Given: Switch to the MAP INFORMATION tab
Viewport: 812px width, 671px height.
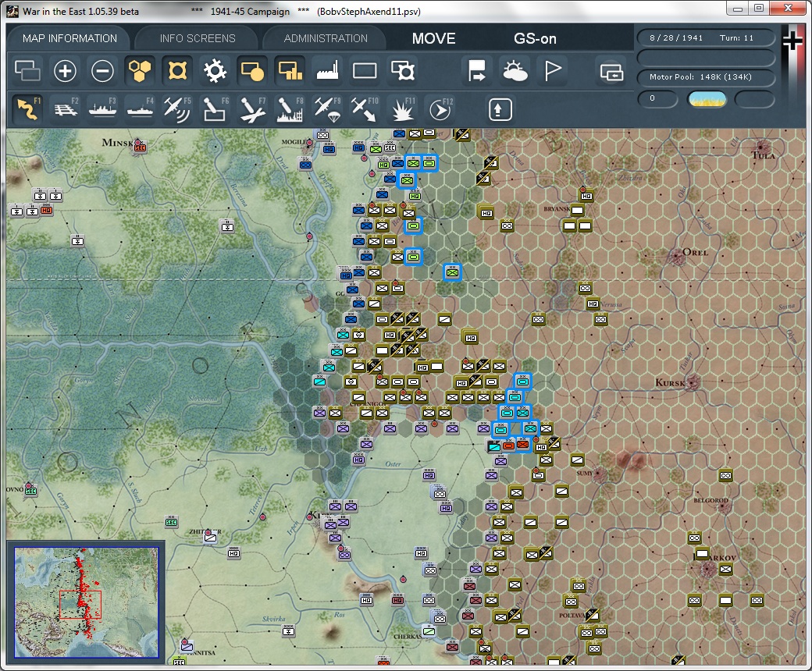Looking at the screenshot, I should 69,38.
